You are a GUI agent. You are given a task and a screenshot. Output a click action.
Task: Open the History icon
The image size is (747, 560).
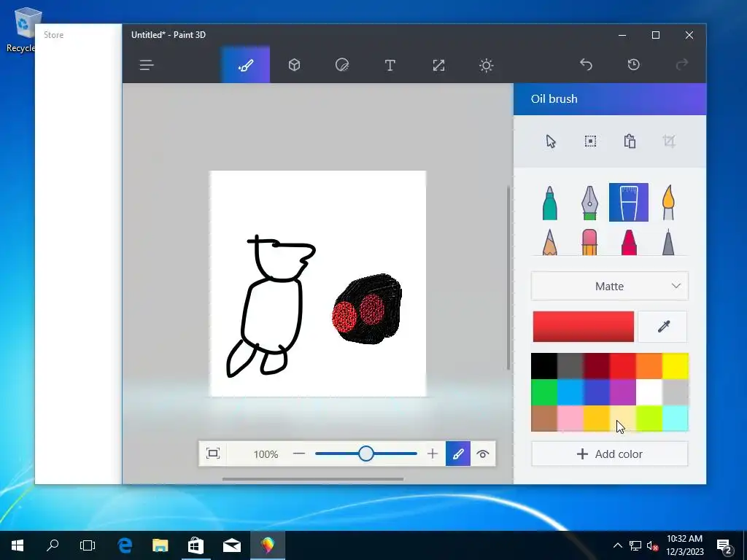(x=634, y=64)
